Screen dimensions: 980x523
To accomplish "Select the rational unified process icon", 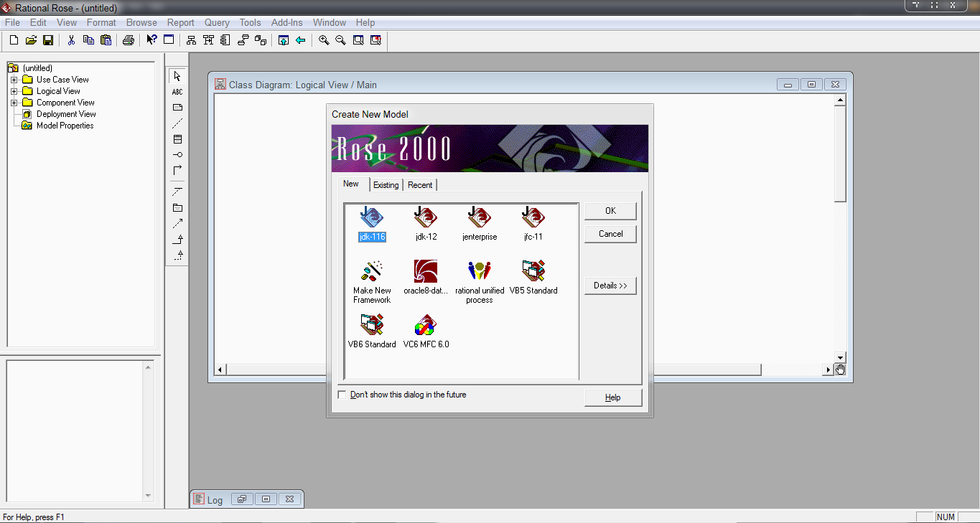I will (x=480, y=282).
